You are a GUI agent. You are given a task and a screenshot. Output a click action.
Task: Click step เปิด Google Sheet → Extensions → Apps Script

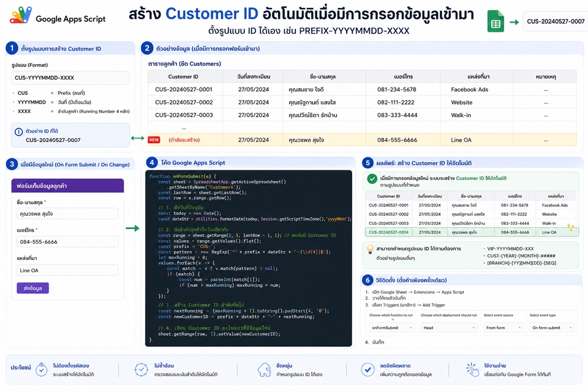[x=418, y=292]
